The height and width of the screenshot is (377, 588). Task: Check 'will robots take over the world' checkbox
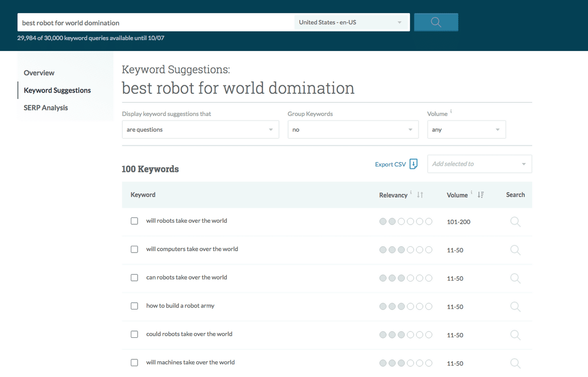click(x=134, y=221)
